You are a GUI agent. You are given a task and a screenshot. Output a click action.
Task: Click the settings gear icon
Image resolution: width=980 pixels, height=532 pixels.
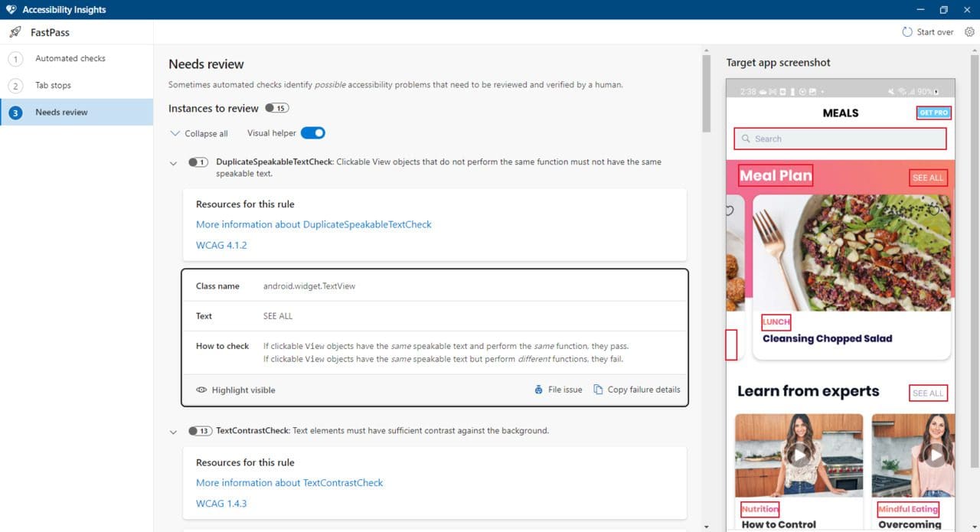point(969,32)
